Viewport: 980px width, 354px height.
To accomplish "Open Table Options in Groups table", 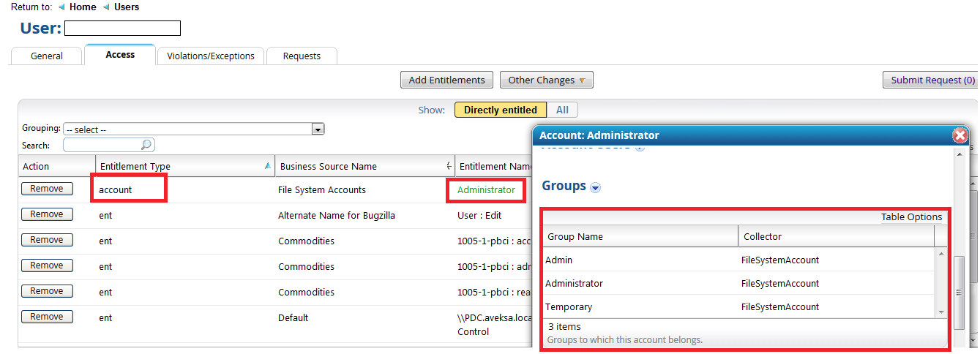I will pos(911,217).
